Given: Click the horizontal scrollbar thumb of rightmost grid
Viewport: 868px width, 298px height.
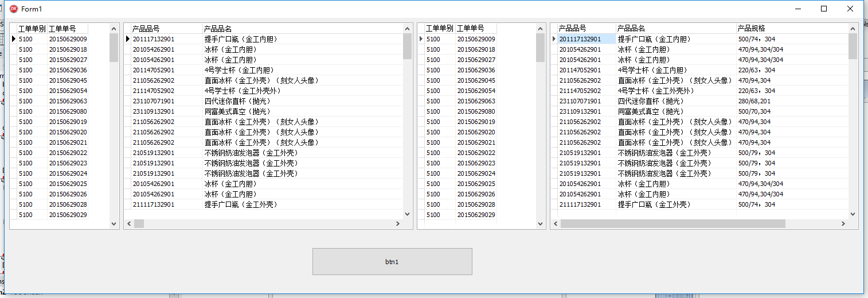Looking at the screenshot, I should tap(672, 223).
